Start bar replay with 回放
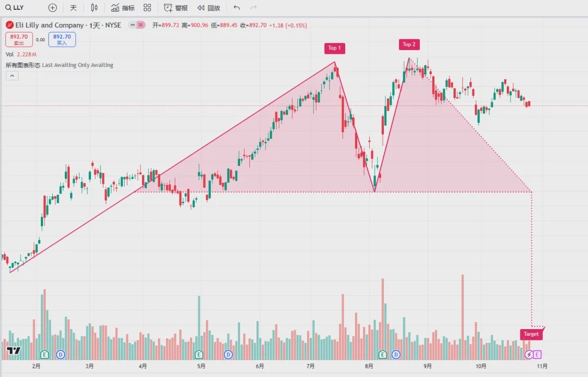This screenshot has height=377, width=588. (209, 8)
